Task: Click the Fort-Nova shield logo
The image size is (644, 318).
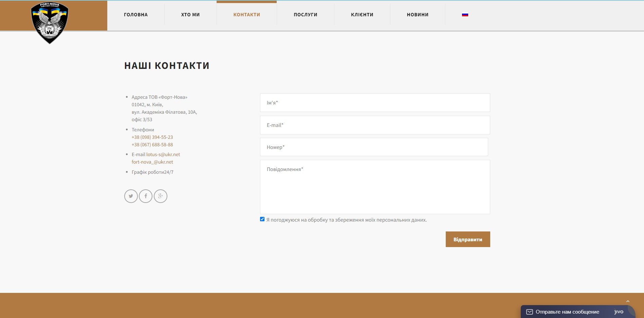Action: [x=50, y=23]
